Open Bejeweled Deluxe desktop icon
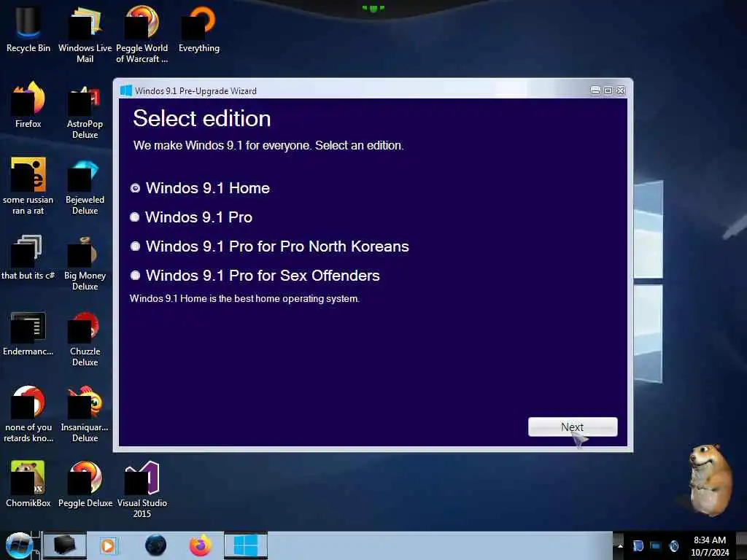Image resolution: width=747 pixels, height=560 pixels. (85, 186)
